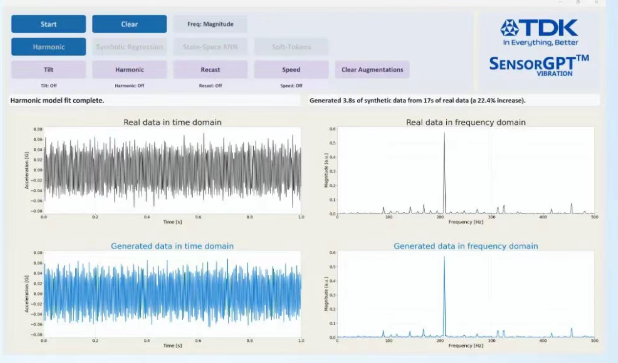Click the 'Recast: Off' status label
Image resolution: width=618 pixels, height=363 pixels.
(x=210, y=86)
